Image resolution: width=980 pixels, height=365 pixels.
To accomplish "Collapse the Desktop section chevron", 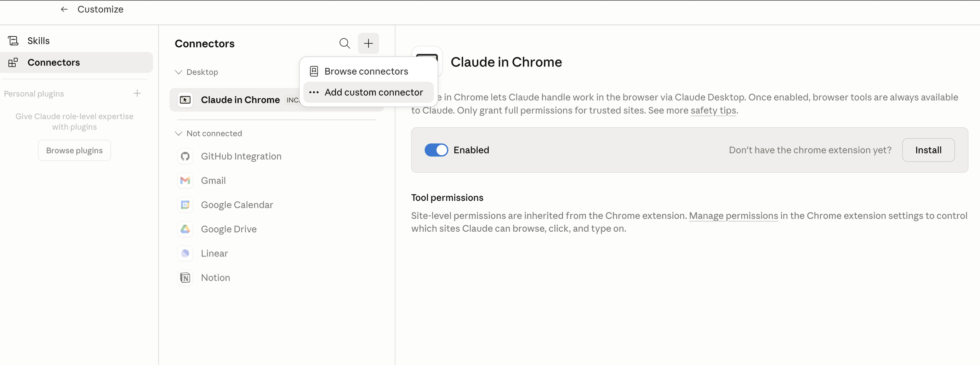I will (x=178, y=72).
